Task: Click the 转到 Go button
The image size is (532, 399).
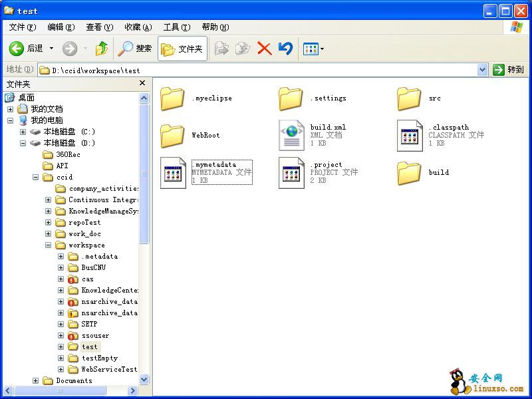Action: tap(508, 70)
